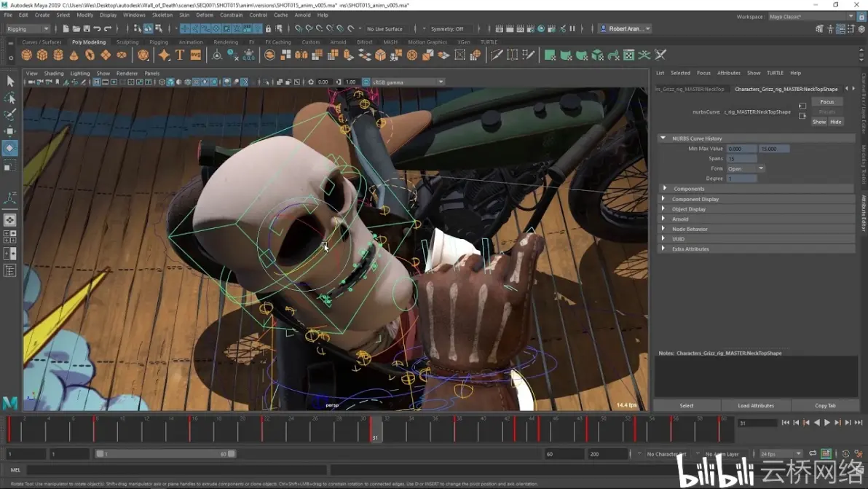Click the Show button in Attribute Editor
The image size is (868, 489).
point(819,122)
